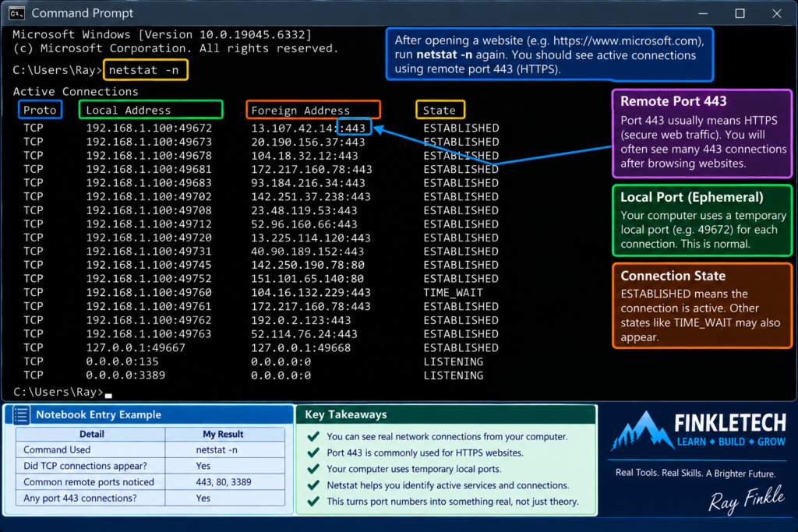Click the 'Notebook Entry Example' panel title
The height and width of the screenshot is (532, 798).
click(99, 414)
